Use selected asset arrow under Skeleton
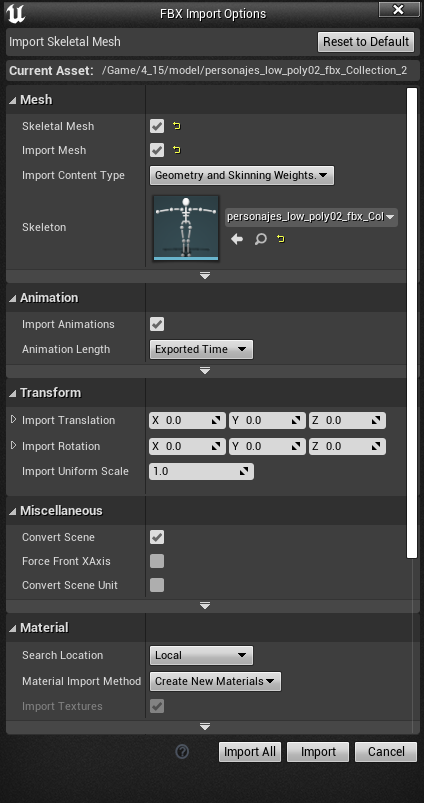424x803 pixels. coord(237,239)
